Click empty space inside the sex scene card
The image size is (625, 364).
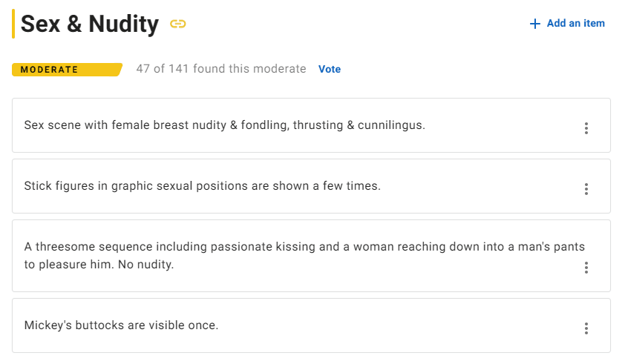tap(505, 125)
